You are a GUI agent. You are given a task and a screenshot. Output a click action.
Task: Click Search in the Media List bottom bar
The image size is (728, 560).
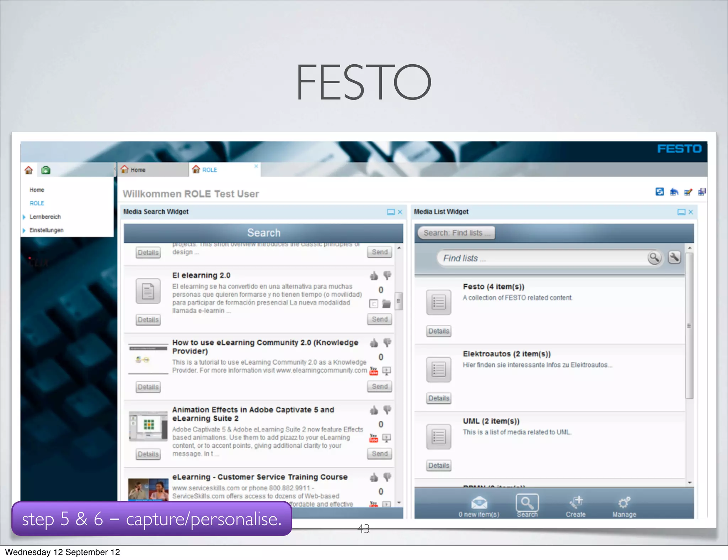527,506
